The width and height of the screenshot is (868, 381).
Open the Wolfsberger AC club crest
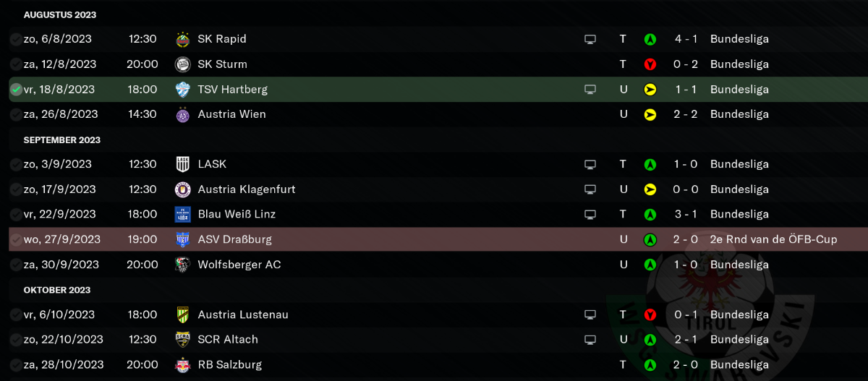[183, 265]
